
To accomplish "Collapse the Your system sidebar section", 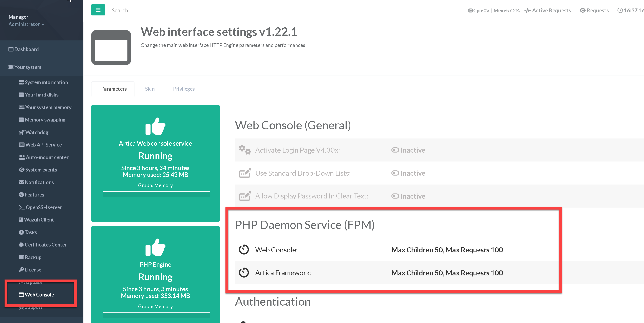I will [x=28, y=67].
